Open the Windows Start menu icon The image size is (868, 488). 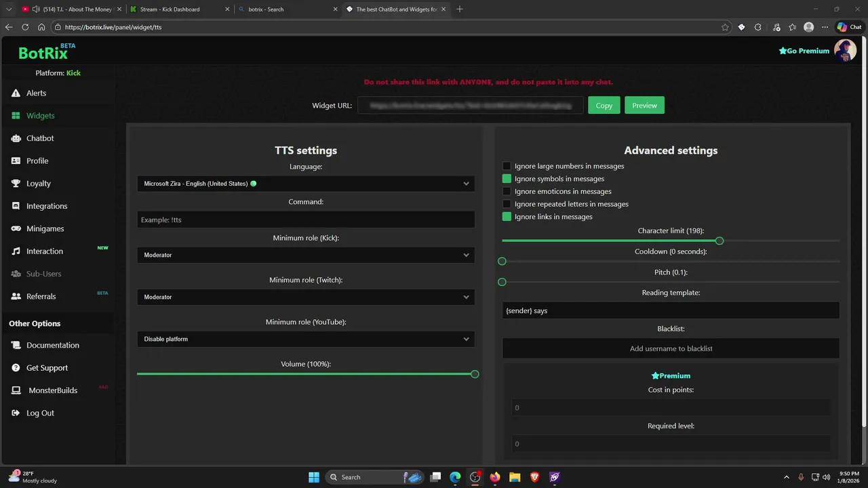[314, 477]
